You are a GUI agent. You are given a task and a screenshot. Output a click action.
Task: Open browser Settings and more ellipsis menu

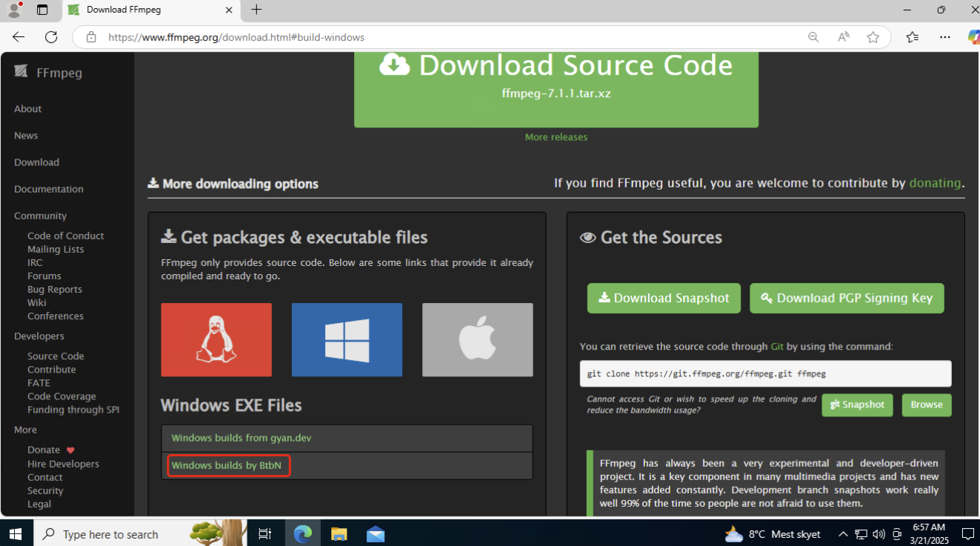pyautogui.click(x=944, y=37)
